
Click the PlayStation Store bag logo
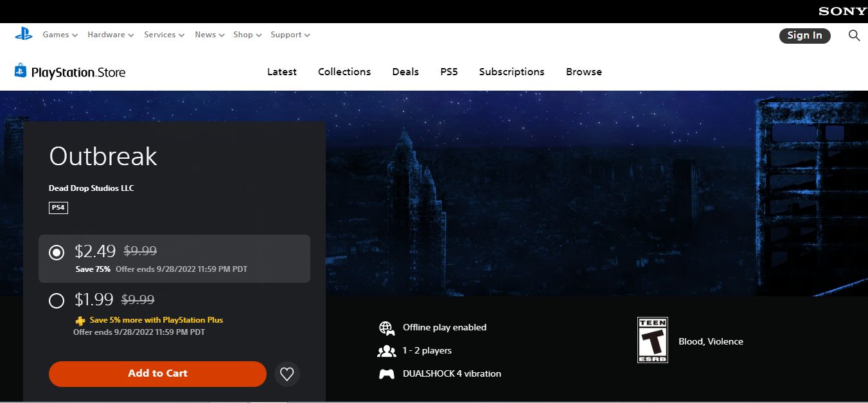(x=21, y=71)
